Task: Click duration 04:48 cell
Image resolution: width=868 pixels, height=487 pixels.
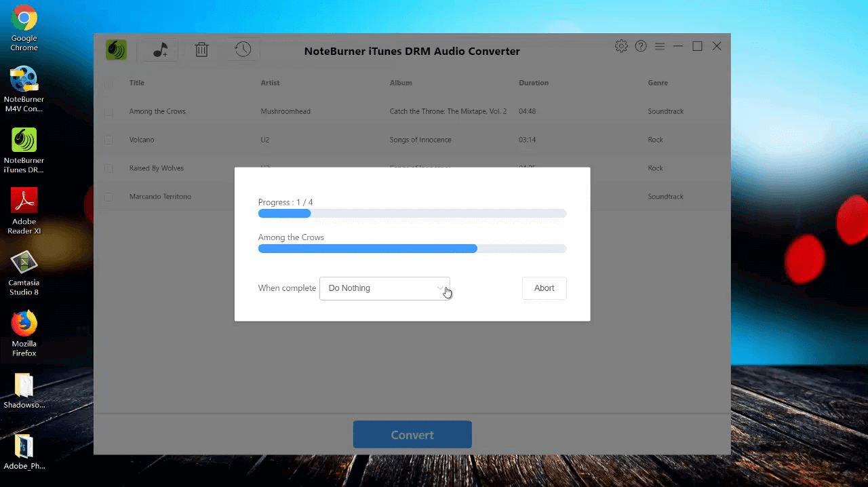Action: [x=528, y=111]
